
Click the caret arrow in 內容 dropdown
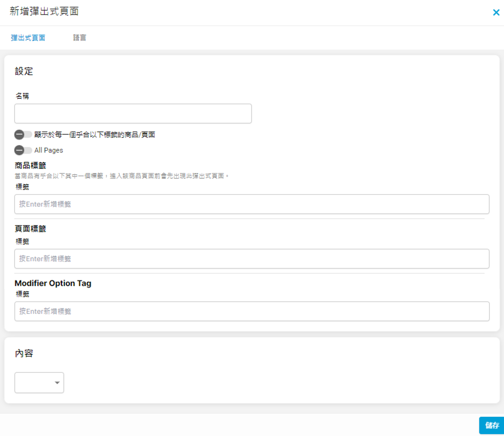pos(57,383)
